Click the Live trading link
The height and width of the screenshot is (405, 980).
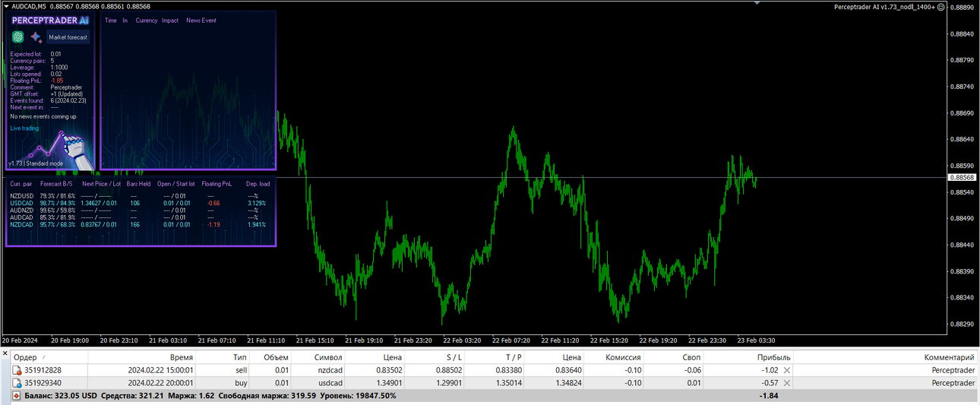click(x=24, y=128)
